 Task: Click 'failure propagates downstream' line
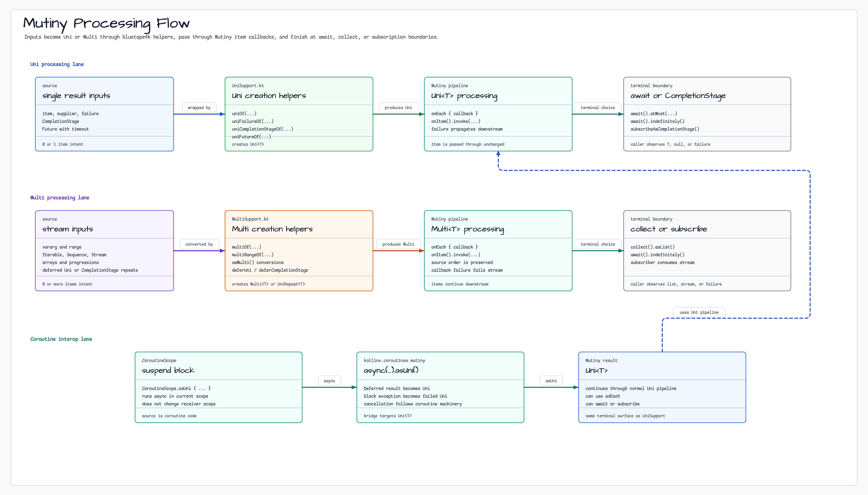467,129
